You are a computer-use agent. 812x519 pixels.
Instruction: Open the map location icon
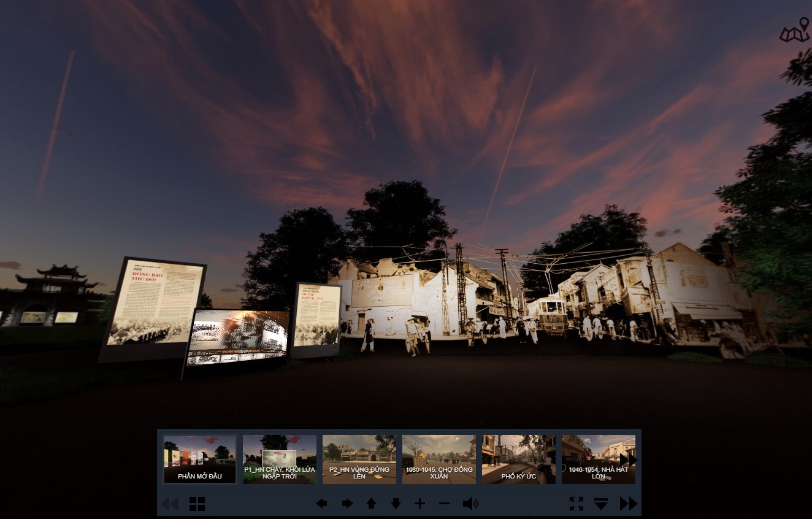coord(795,30)
